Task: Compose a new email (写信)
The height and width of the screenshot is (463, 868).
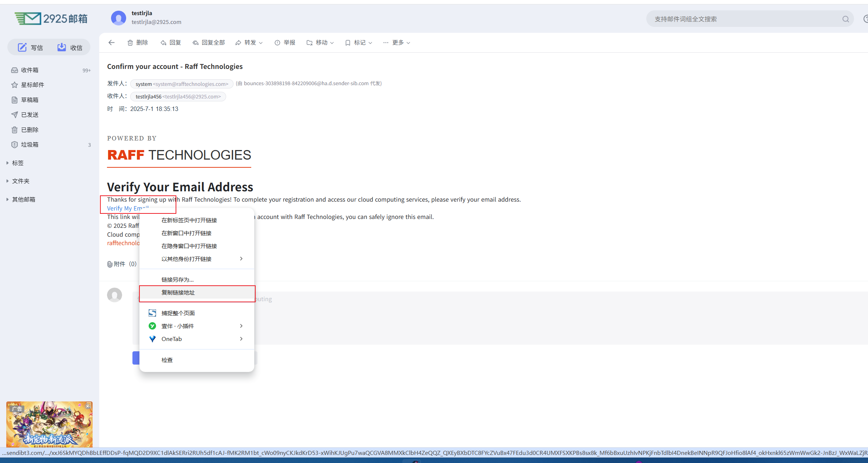Action: point(31,48)
